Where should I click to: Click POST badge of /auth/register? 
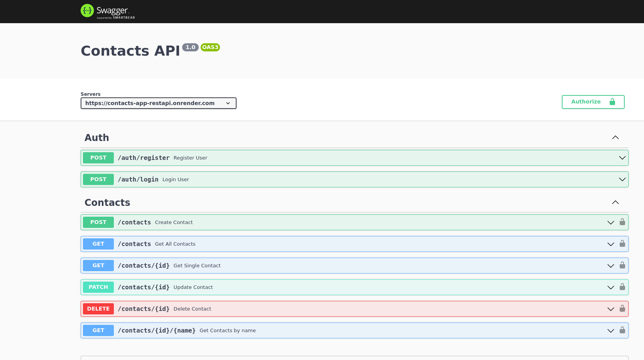[98, 158]
